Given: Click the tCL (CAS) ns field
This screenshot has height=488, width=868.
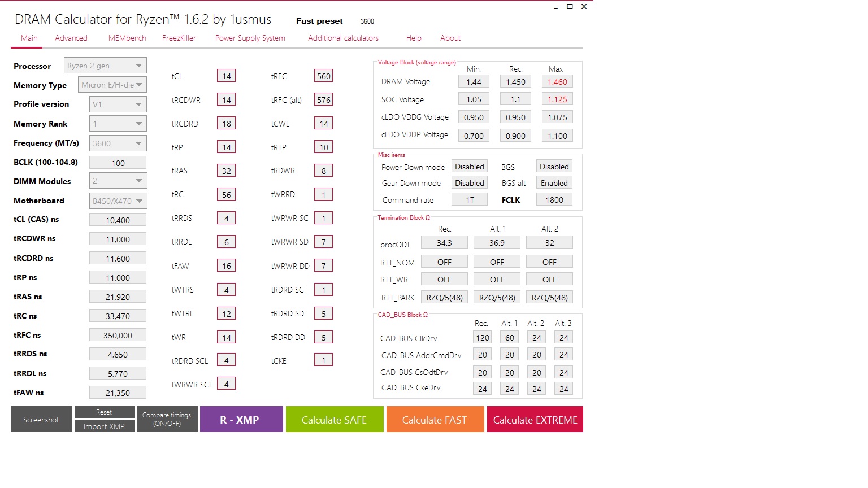Looking at the screenshot, I should click(118, 220).
